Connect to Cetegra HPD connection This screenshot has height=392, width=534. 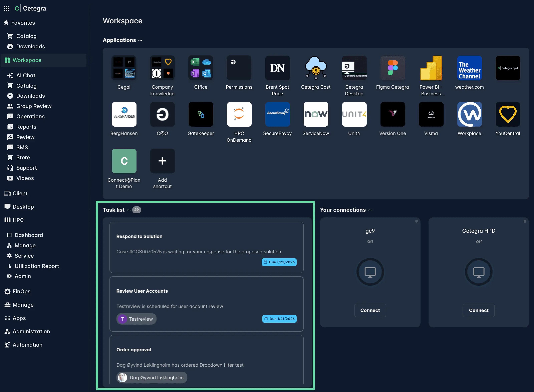coord(478,310)
